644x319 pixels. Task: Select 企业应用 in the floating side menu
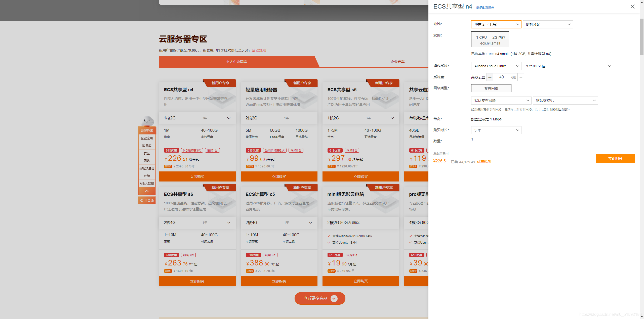click(x=147, y=138)
